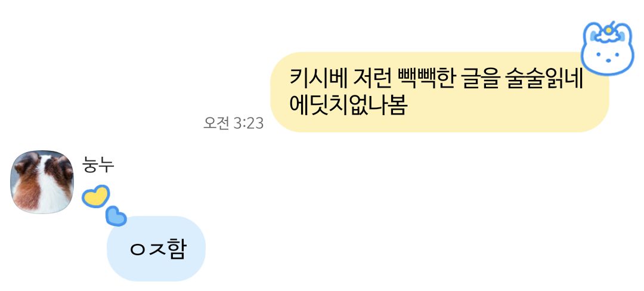Click the 함 character in the blue bubble
This screenshot has width=644, height=291.
(x=177, y=249)
